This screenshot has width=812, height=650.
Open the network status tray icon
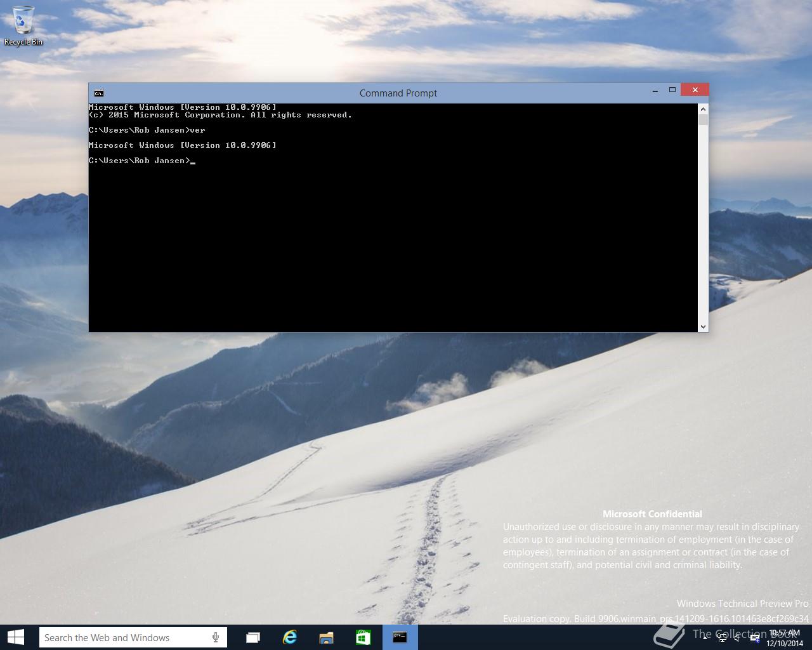722,638
